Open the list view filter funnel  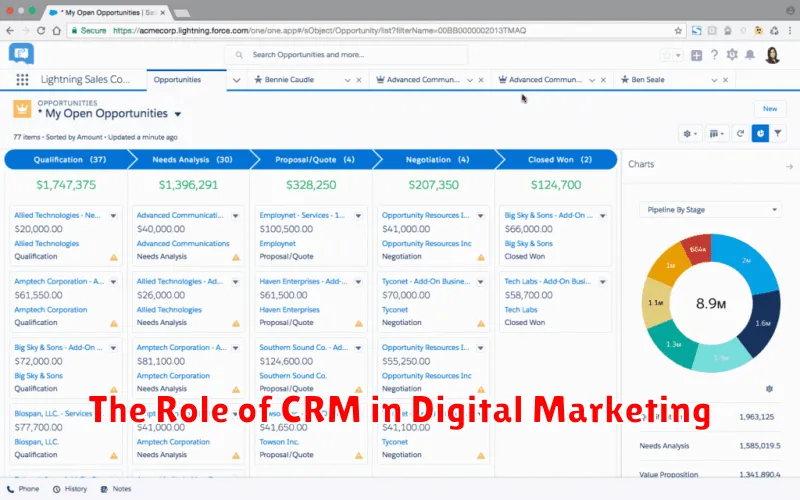tap(778, 134)
